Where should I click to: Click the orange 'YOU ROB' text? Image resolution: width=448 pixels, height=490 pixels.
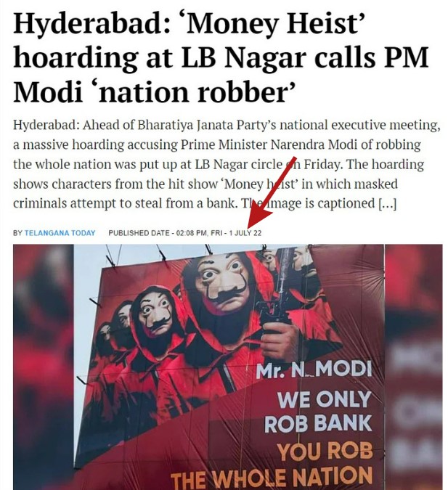coord(325,452)
